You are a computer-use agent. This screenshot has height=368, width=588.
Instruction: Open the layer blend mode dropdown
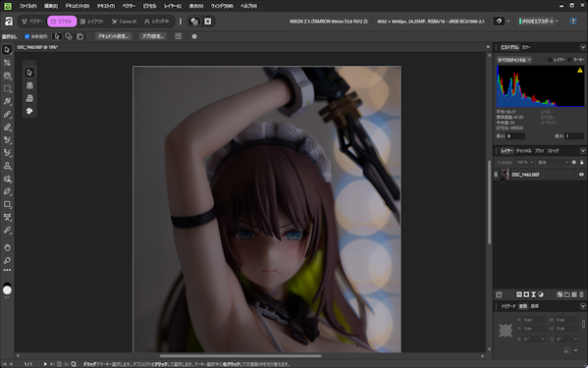(553, 162)
